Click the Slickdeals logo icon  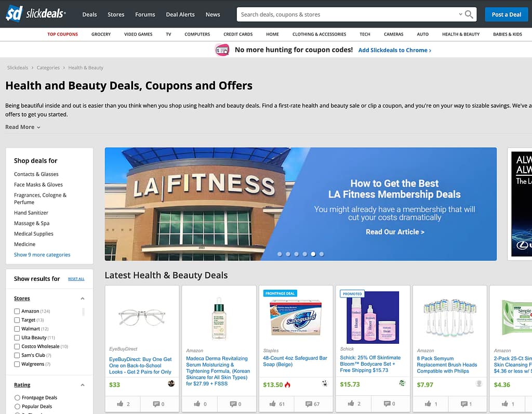[x=14, y=14]
